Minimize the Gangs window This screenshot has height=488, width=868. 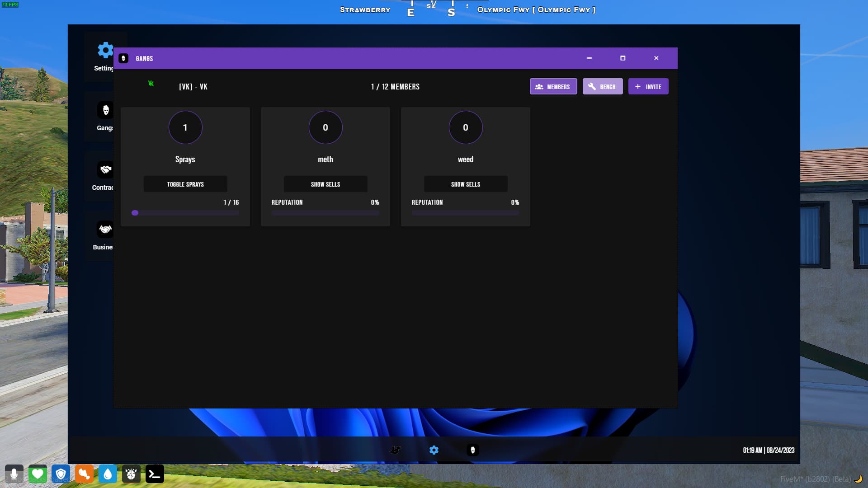point(589,58)
